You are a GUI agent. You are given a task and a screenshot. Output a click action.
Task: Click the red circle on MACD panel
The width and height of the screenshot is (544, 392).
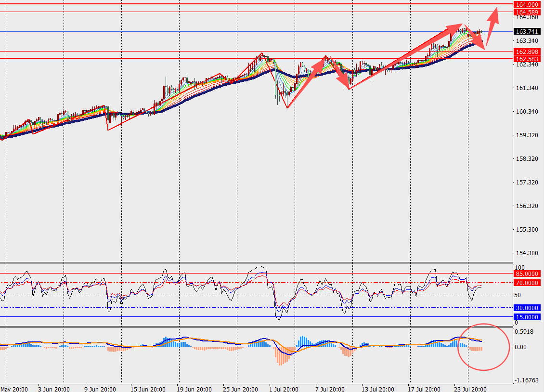(x=484, y=347)
